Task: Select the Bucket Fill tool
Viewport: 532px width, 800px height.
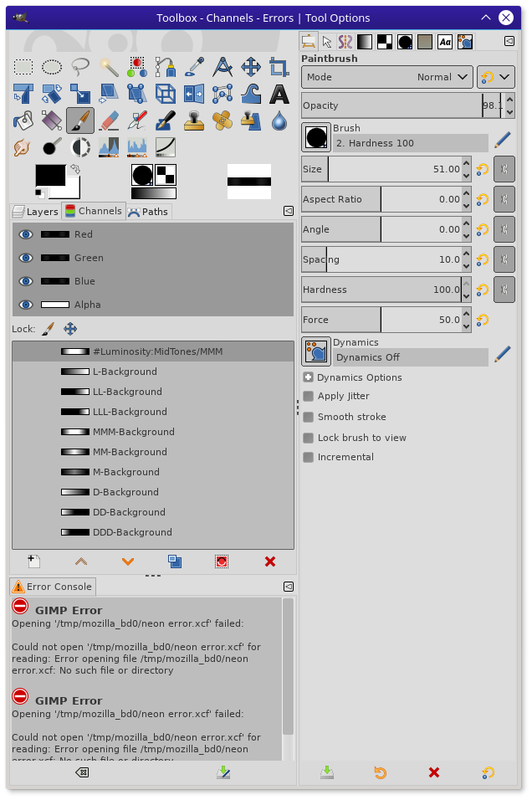Action: click(x=23, y=121)
